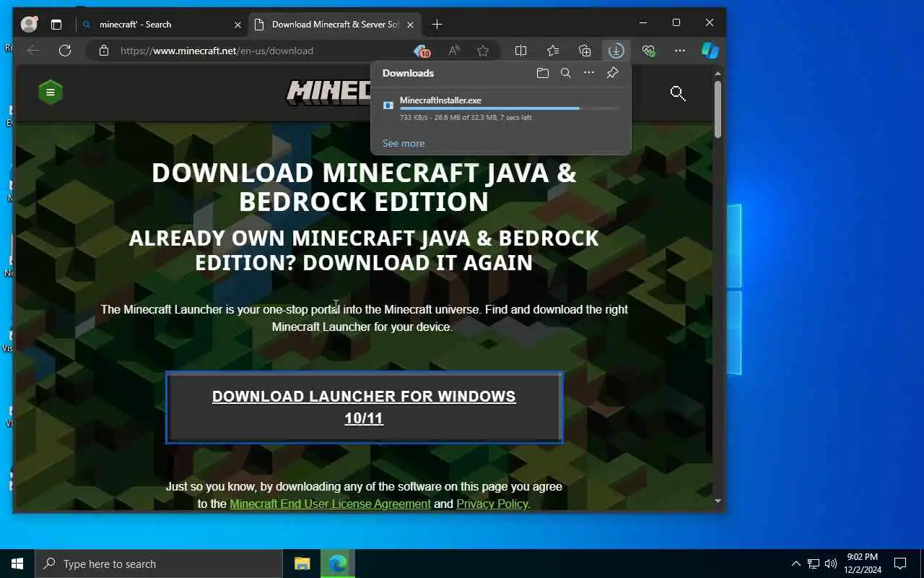Open the Favorites list
Viewport: 924px width, 578px height.
click(x=553, y=51)
